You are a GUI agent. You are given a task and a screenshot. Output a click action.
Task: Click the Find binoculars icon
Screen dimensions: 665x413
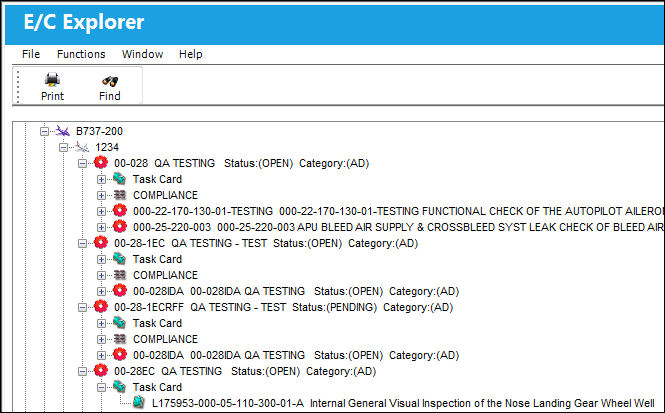point(110,81)
